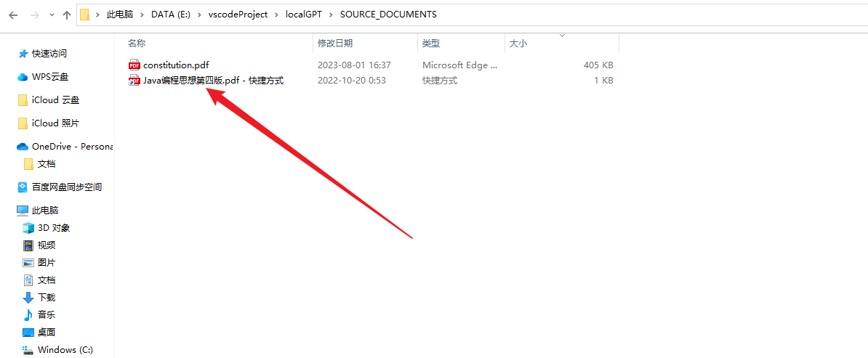Open 快速访问 in the navigation pane

(49, 54)
